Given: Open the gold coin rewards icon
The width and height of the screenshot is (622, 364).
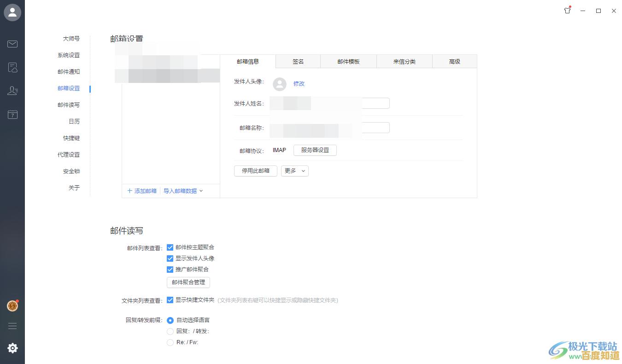Looking at the screenshot, I should tap(12, 305).
